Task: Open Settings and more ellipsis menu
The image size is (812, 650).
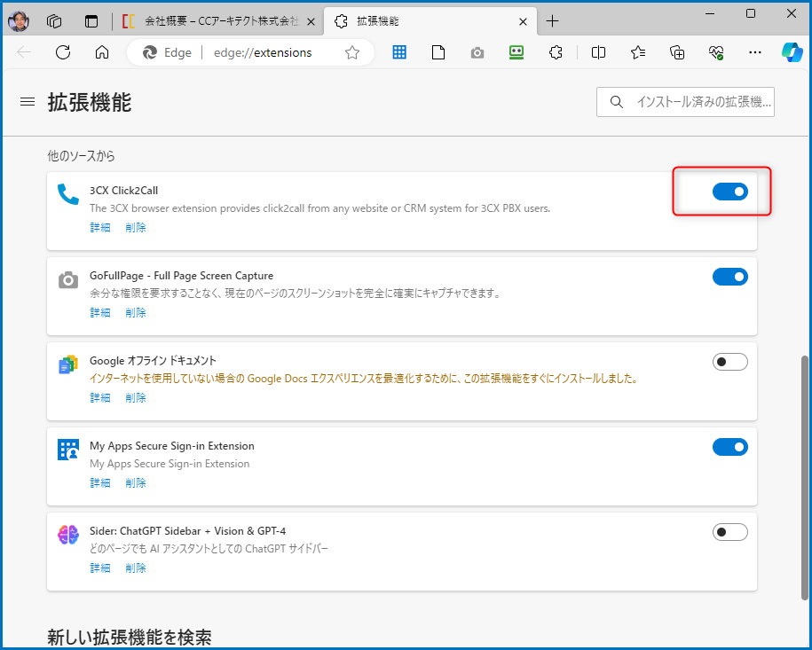Action: tap(755, 52)
